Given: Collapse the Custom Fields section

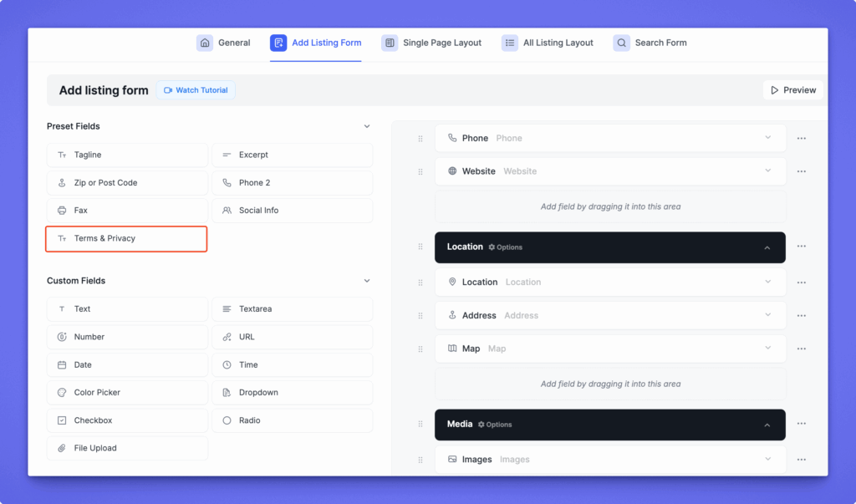Looking at the screenshot, I should [x=366, y=281].
